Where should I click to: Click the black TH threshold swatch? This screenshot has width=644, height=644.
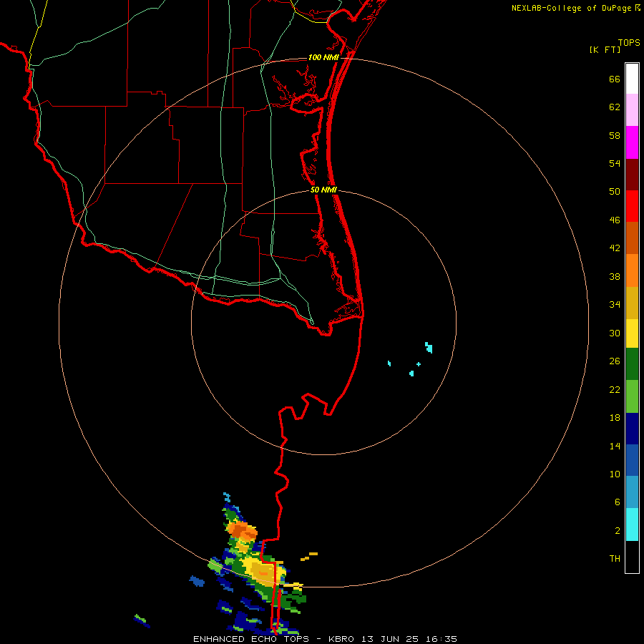[x=632, y=557]
